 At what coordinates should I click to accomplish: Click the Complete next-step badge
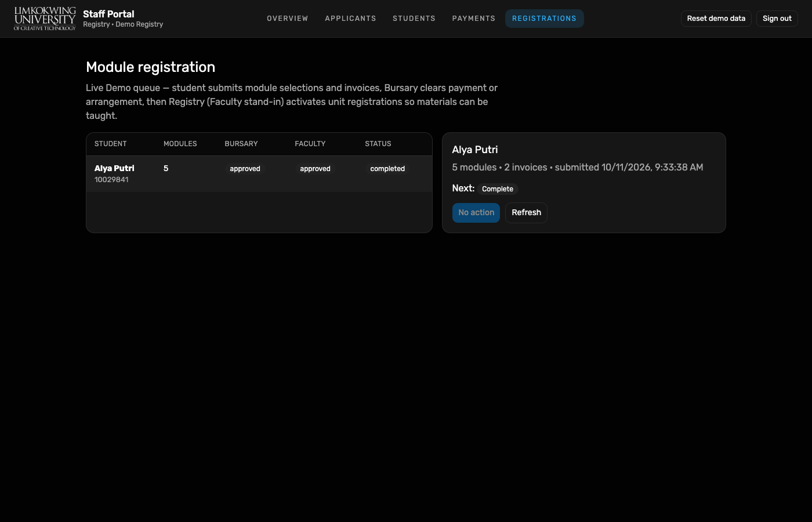coord(498,189)
